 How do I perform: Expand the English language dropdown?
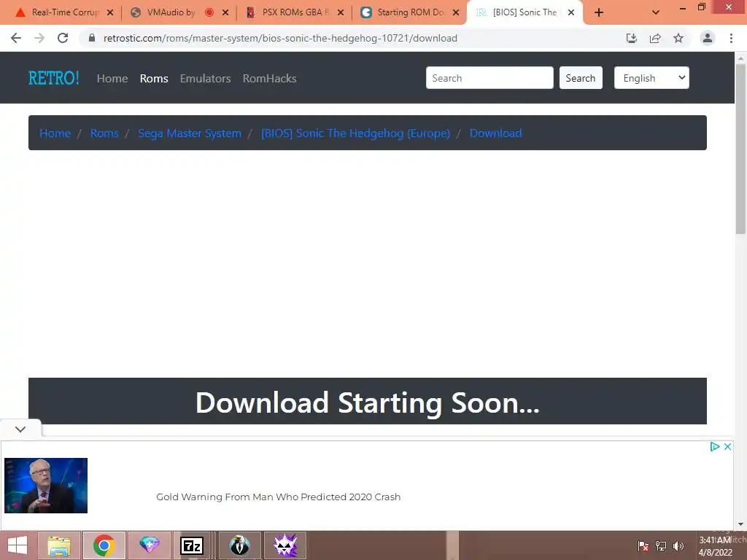point(651,77)
